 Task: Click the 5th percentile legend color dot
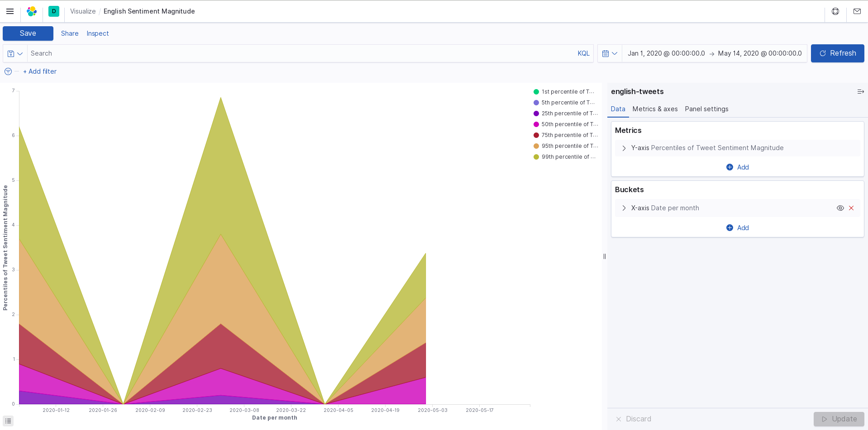(536, 103)
